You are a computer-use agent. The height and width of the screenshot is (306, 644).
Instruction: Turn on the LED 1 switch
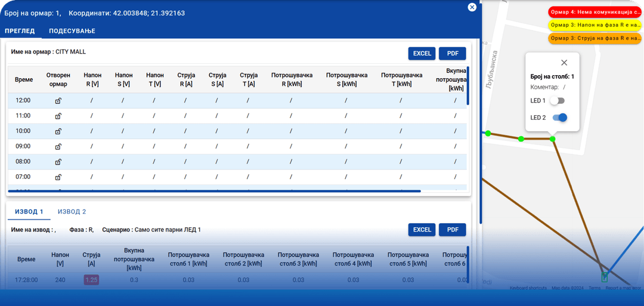(x=557, y=101)
